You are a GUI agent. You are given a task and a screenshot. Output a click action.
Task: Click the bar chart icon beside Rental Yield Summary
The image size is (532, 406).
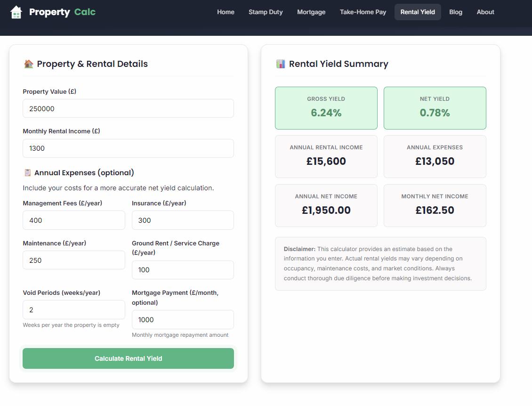coord(280,63)
